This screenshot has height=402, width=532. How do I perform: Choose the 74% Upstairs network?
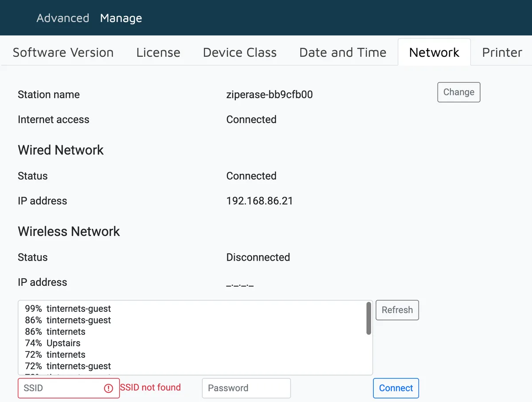(192, 343)
